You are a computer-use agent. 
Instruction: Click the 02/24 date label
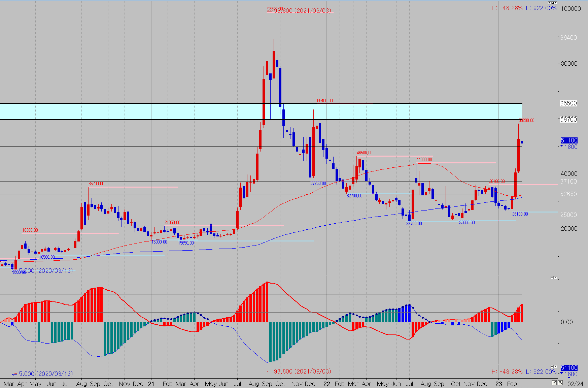point(576,384)
